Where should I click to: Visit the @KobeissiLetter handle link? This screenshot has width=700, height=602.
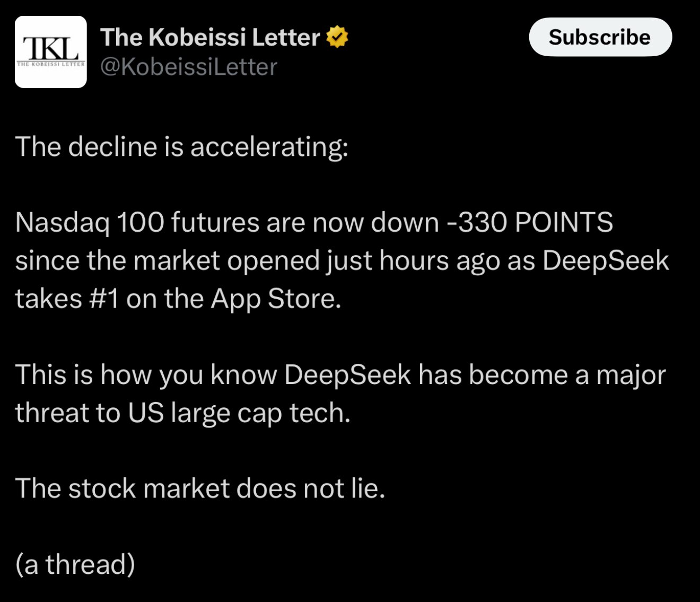click(x=189, y=67)
